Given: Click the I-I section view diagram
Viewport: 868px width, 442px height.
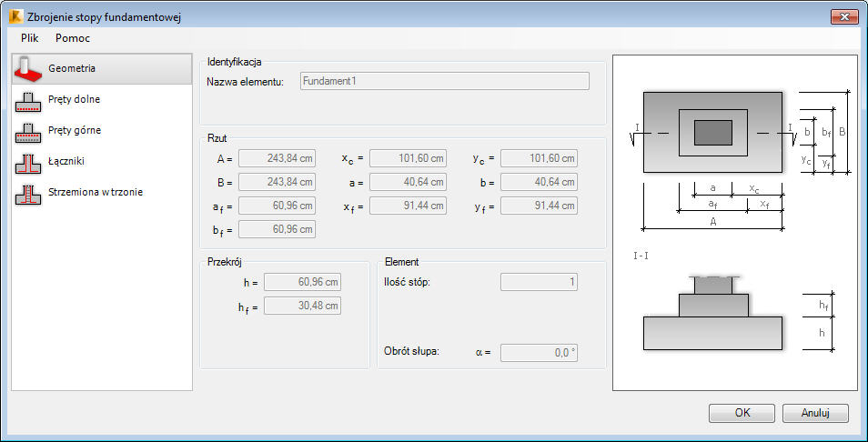Looking at the screenshot, I should point(712,313).
